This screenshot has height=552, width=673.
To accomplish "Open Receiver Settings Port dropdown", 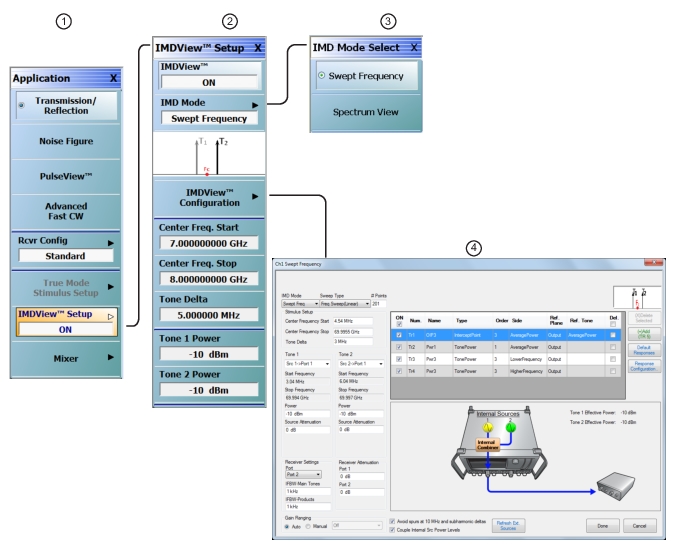I will pyautogui.click(x=303, y=475).
